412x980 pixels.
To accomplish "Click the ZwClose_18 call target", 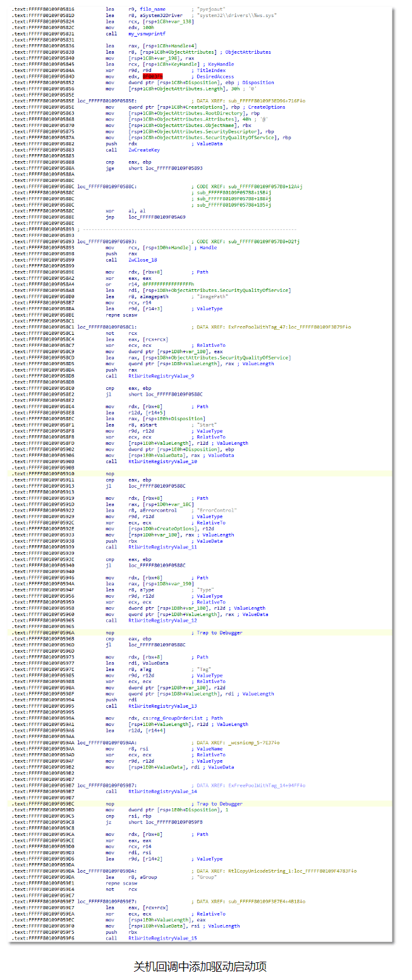I will click(x=143, y=260).
